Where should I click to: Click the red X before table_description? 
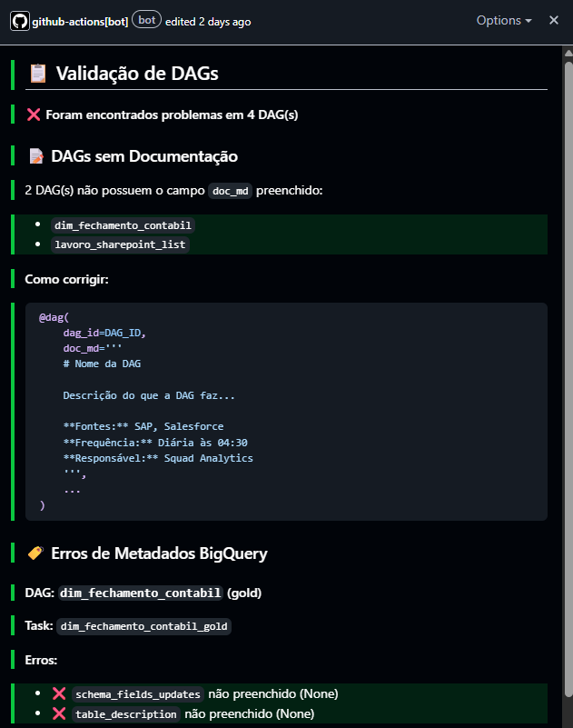pos(59,713)
